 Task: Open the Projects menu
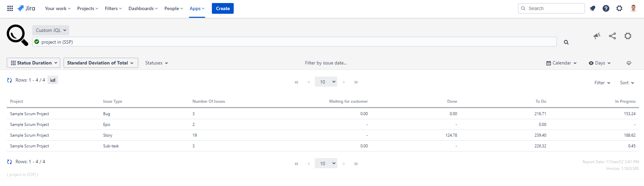pos(87,8)
